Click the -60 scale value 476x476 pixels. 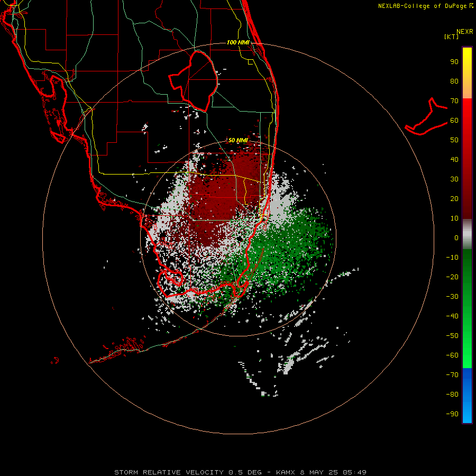tap(452, 355)
